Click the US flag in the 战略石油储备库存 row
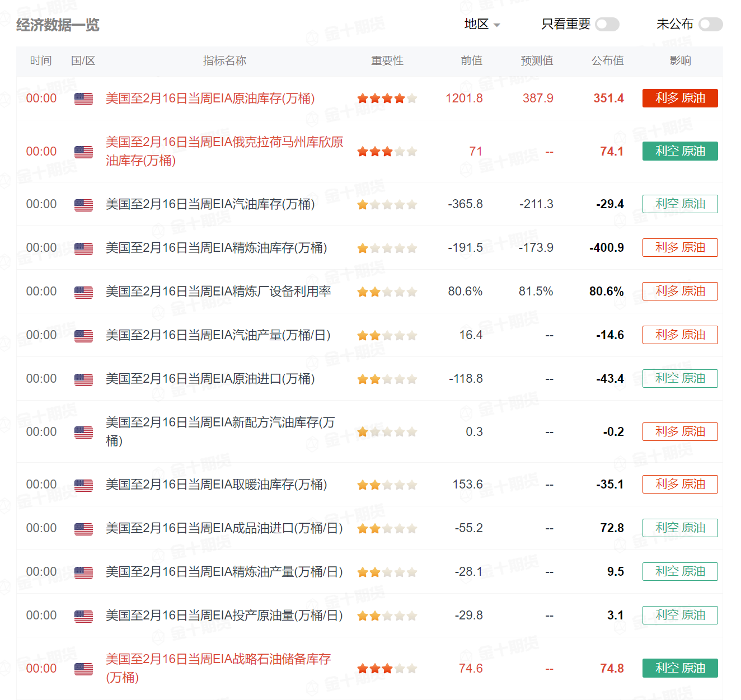The height and width of the screenshot is (700, 741). click(x=83, y=669)
